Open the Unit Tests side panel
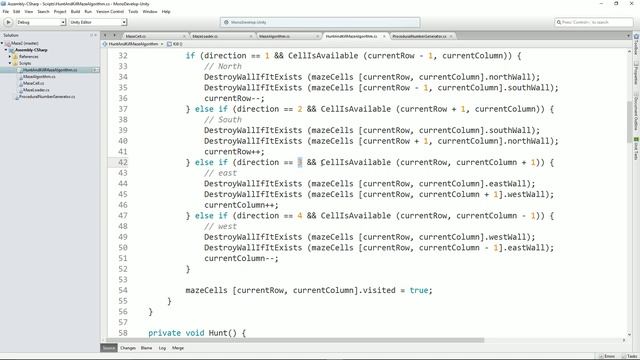Viewport: 640px width, 360px height. (x=636, y=149)
